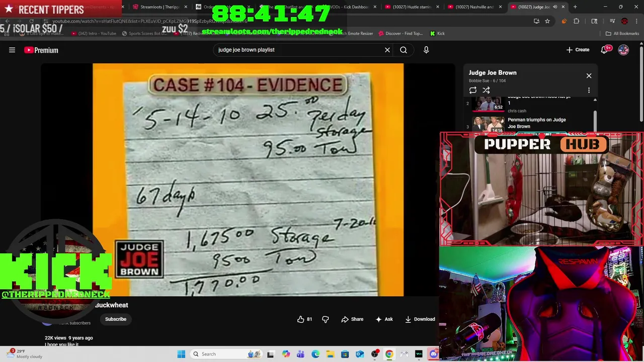Open Microsoft Teams from the taskbar
Image resolution: width=644 pixels, height=362 pixels.
pos(300,354)
